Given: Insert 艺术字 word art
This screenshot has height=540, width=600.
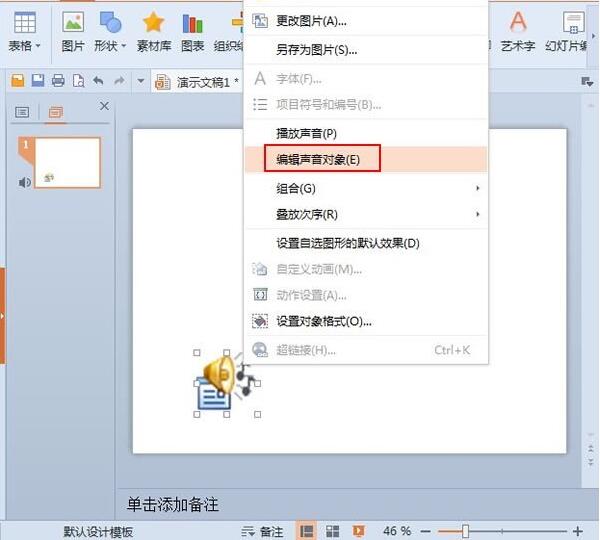Looking at the screenshot, I should point(518,32).
